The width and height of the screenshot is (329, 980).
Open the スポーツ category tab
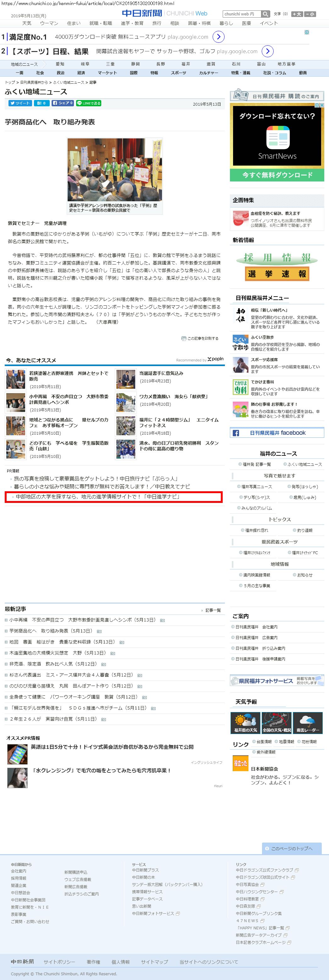tap(178, 73)
